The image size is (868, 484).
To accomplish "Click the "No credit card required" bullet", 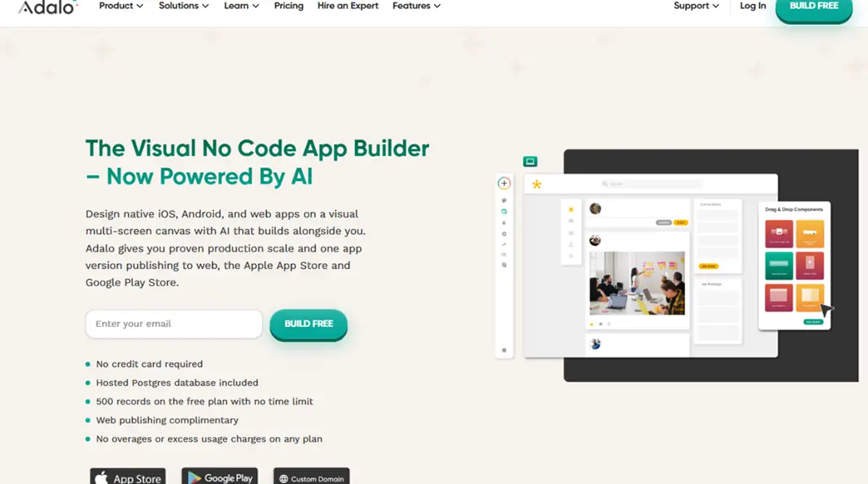I will (149, 364).
